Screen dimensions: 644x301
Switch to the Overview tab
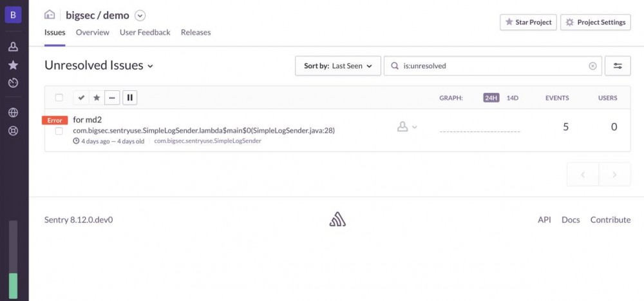pyautogui.click(x=92, y=32)
